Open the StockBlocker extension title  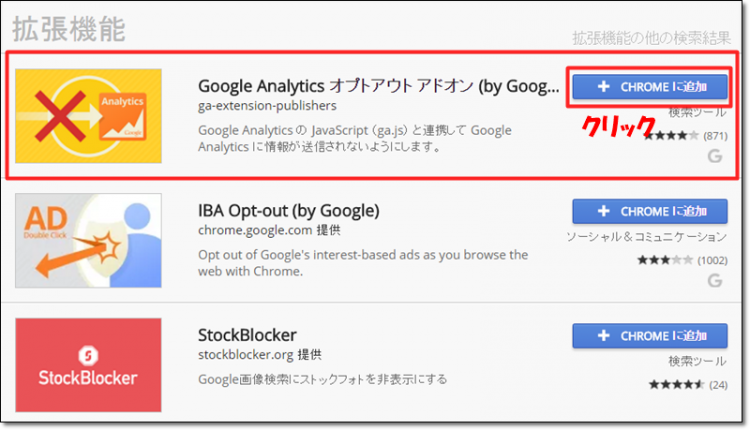pyautogui.click(x=247, y=335)
